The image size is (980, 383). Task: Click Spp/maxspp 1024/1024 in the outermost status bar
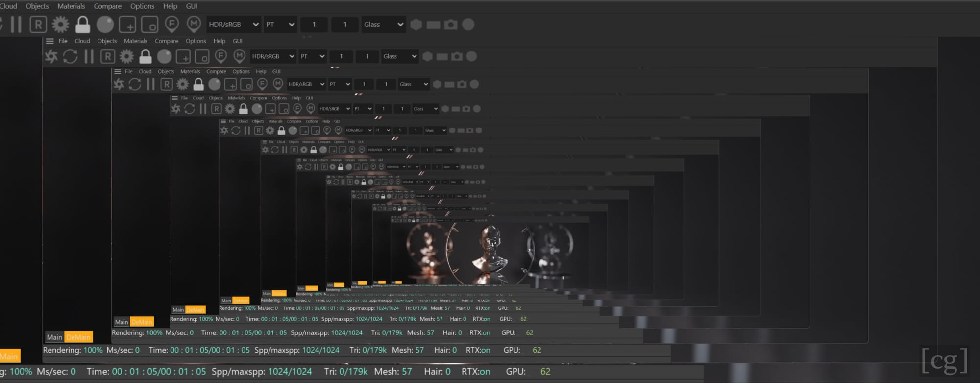261,371
